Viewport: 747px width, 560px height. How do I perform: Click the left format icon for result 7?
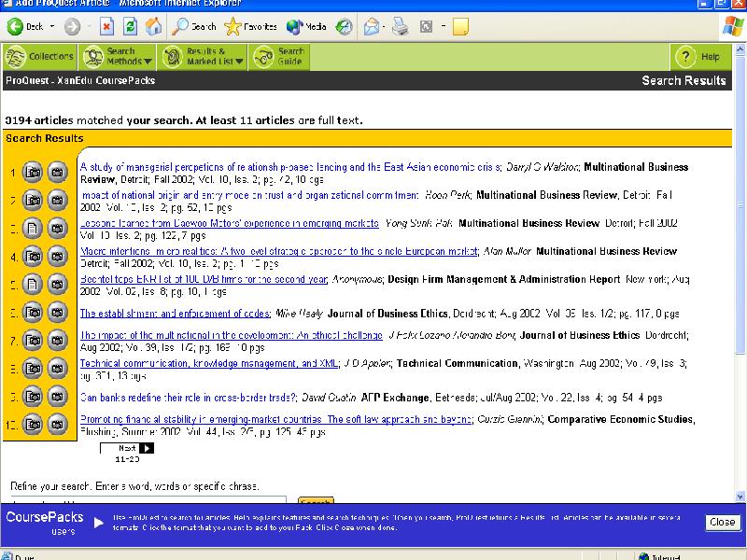coord(33,340)
